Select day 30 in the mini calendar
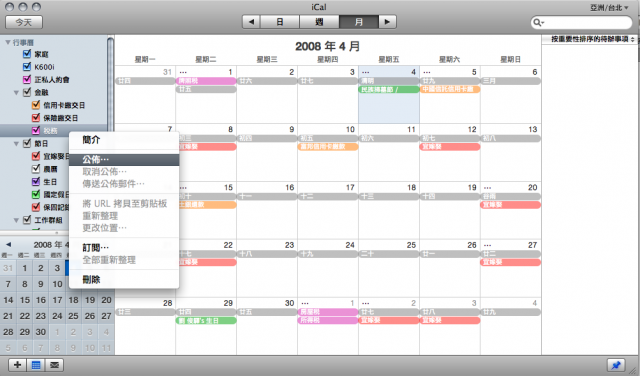The width and height of the screenshot is (640, 376). pyautogui.click(x=41, y=332)
